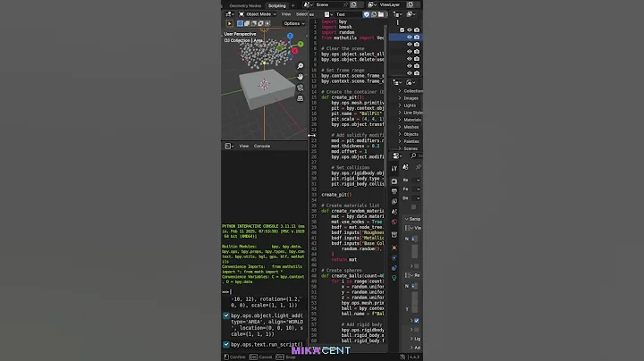Open the orange Object properties tab
Image resolution: width=644 pixels, height=361 pixels.
[394, 248]
